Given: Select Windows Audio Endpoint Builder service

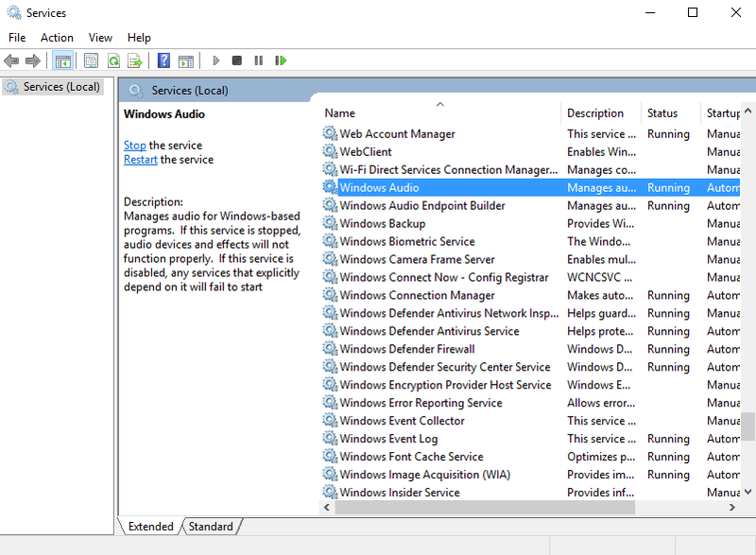Looking at the screenshot, I should tap(530, 205).
